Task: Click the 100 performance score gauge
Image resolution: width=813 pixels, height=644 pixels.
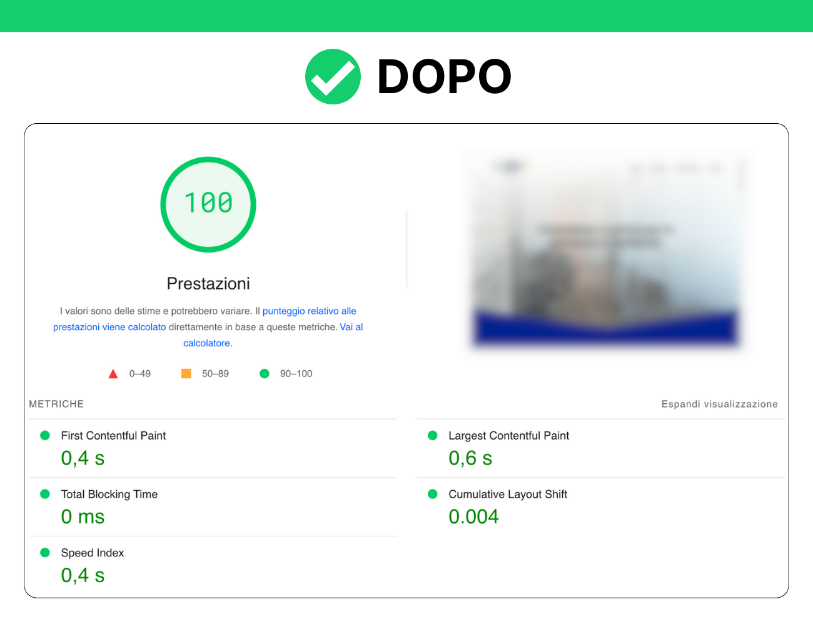Action: click(208, 204)
